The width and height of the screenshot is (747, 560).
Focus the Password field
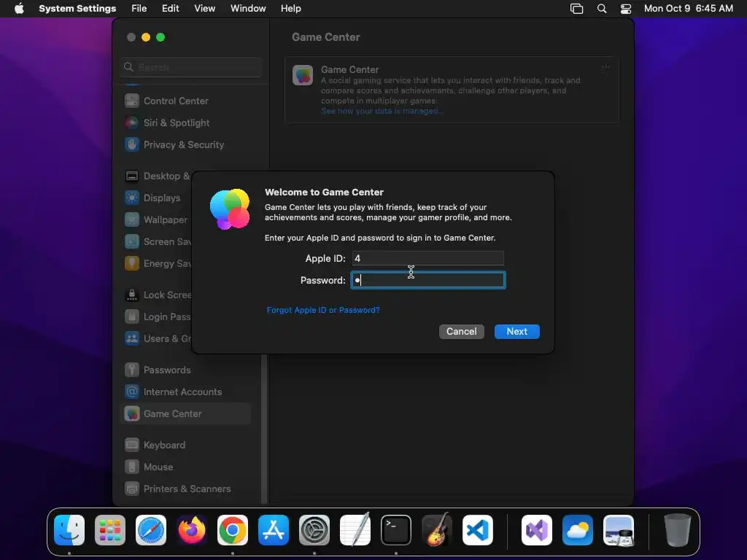[427, 280]
